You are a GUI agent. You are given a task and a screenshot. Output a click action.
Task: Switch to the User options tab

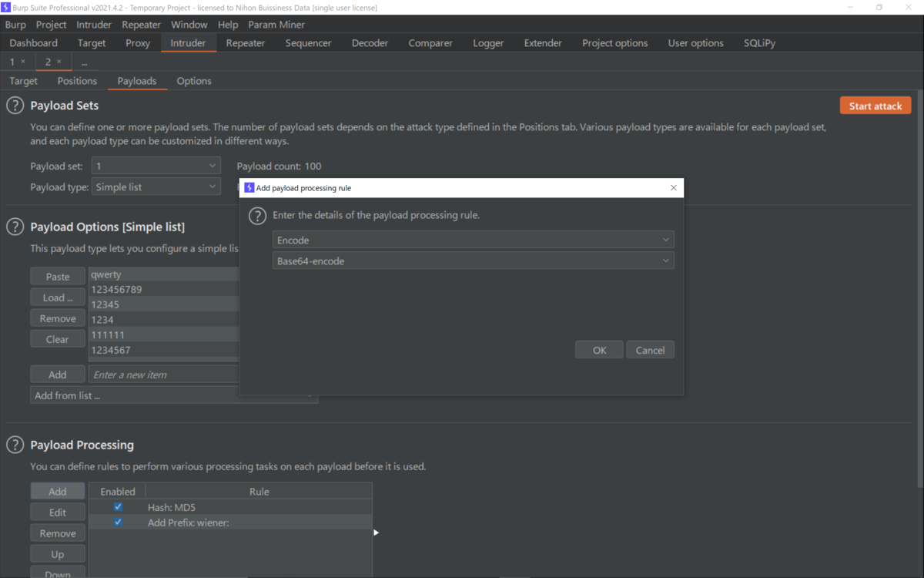(696, 43)
